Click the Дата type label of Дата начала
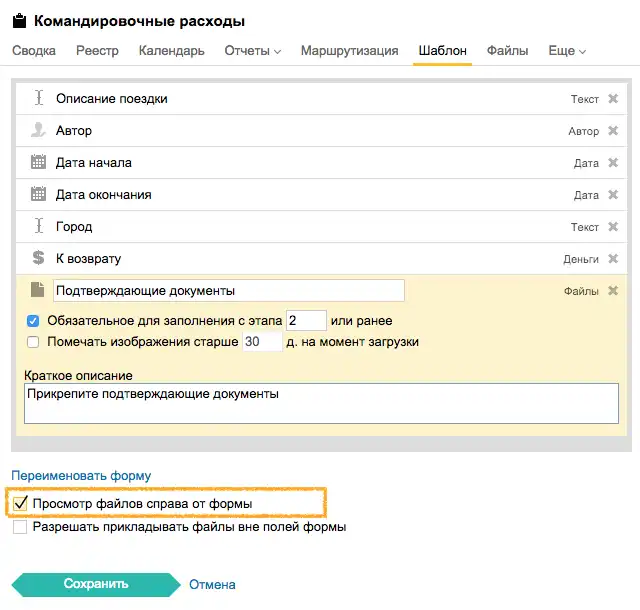The height and width of the screenshot is (610, 640). 586,163
